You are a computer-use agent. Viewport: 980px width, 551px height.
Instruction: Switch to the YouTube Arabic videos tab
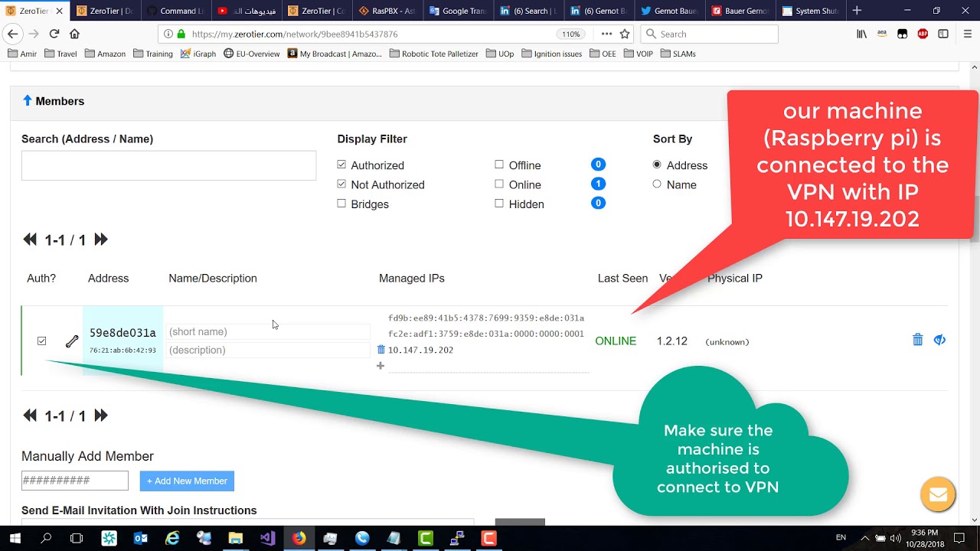click(x=246, y=11)
